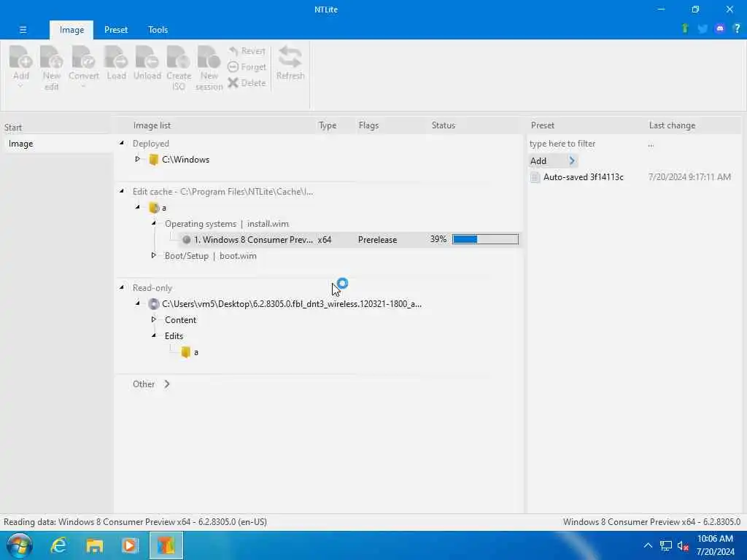Viewport: 747px width, 560px height.
Task: Click the Preset column header
Action: tap(543, 125)
